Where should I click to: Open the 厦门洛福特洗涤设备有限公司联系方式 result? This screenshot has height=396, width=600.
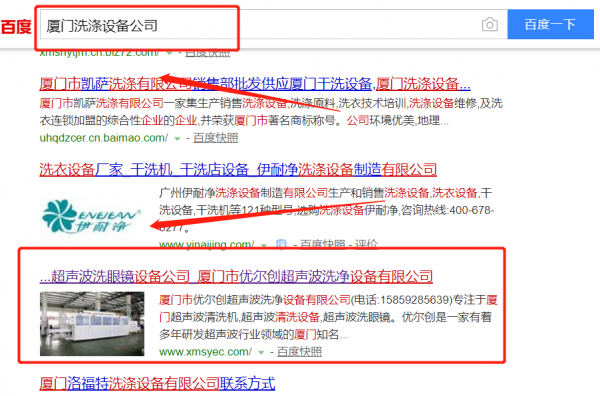pyautogui.click(x=157, y=383)
